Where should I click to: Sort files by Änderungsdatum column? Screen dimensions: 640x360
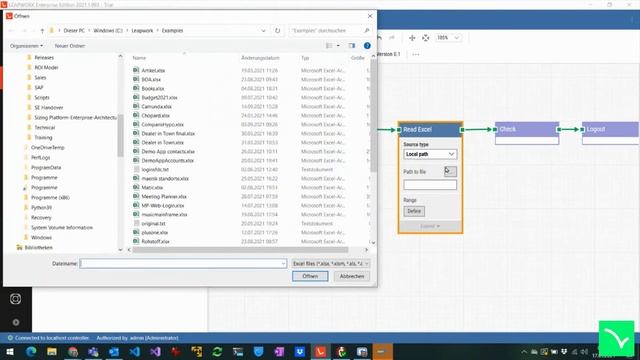[260, 58]
